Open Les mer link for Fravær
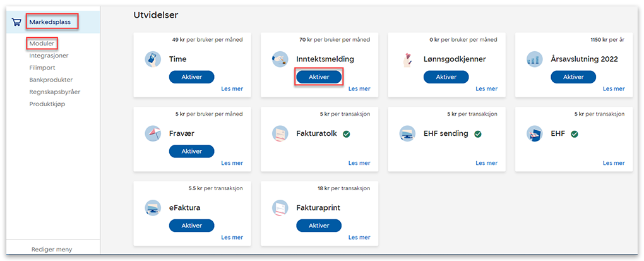 [232, 163]
